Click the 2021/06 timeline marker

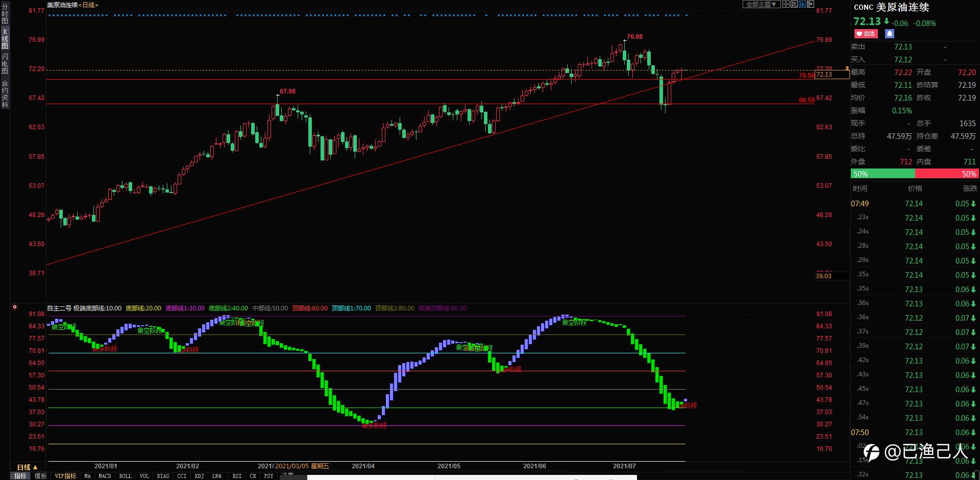tap(534, 466)
